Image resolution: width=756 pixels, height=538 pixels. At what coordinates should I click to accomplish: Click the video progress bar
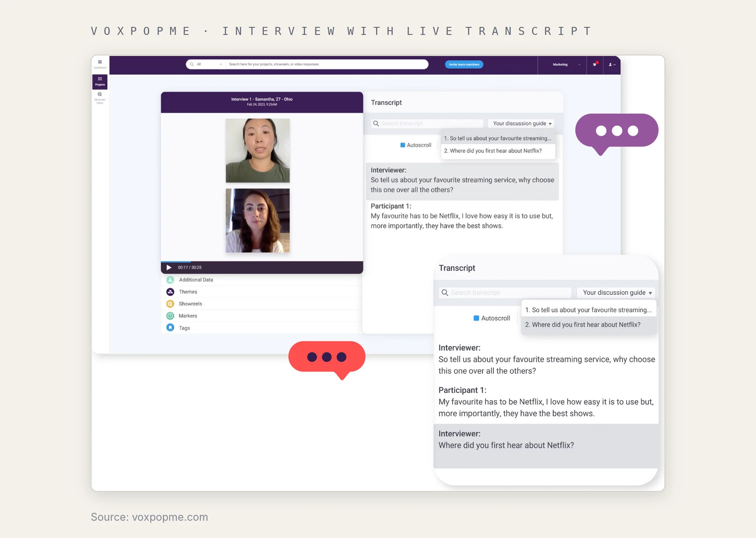point(262,262)
